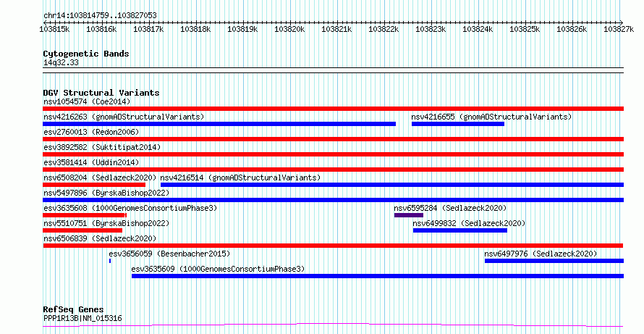The image size is (644, 334).
Task: Click the red bar under esv2760013
Action: pyautogui.click(x=333, y=139)
